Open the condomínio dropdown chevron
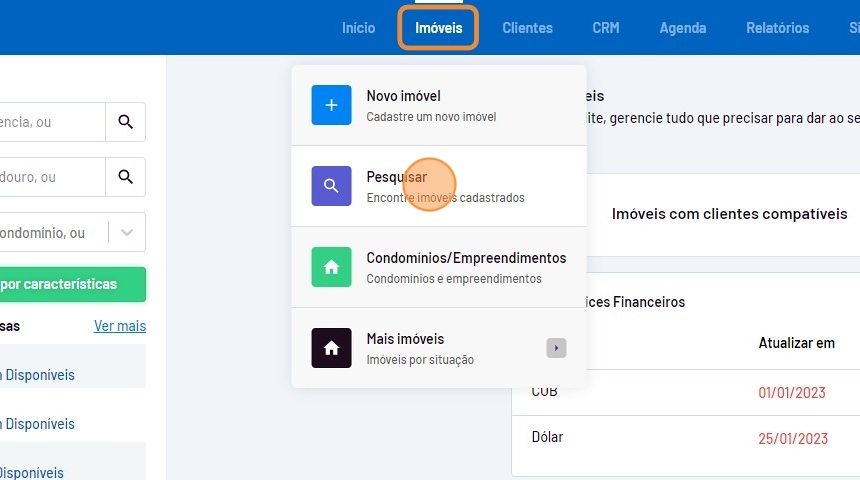 pos(126,232)
